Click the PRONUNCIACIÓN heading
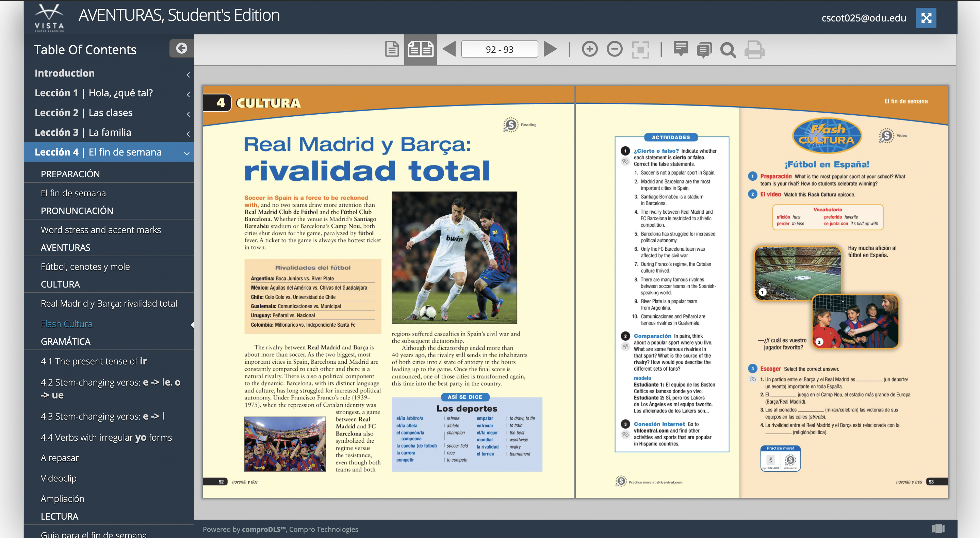The width and height of the screenshot is (980, 538). coord(77,211)
